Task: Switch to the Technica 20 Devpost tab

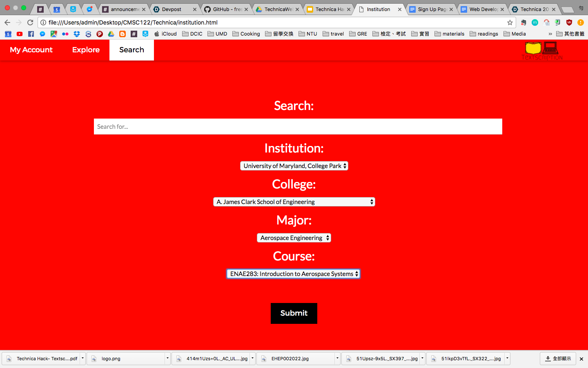Action: point(533,9)
